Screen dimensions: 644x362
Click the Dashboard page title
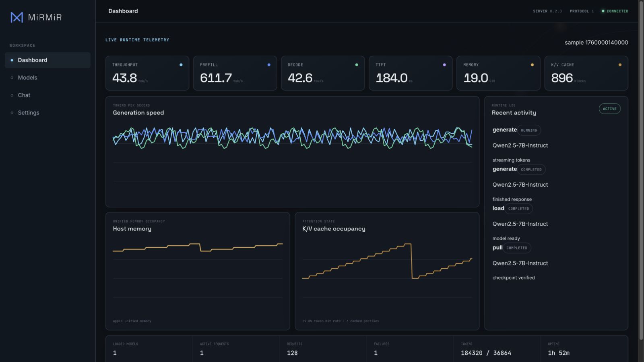point(123,11)
